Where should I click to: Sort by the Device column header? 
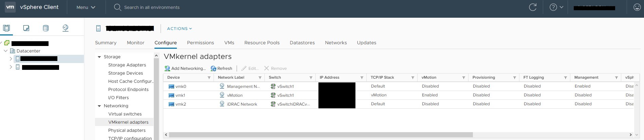coord(173,77)
